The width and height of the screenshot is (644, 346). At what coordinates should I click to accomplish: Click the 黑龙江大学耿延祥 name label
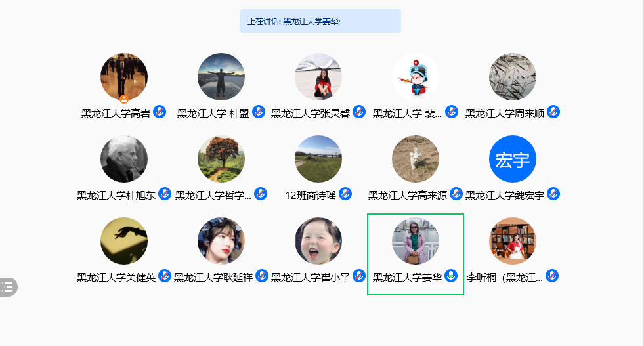point(213,277)
